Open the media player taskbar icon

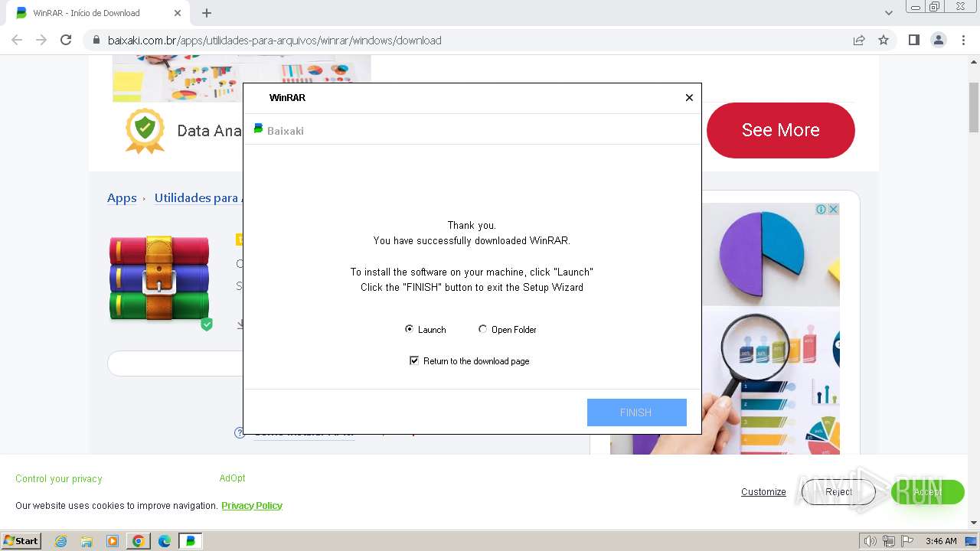coord(113,541)
